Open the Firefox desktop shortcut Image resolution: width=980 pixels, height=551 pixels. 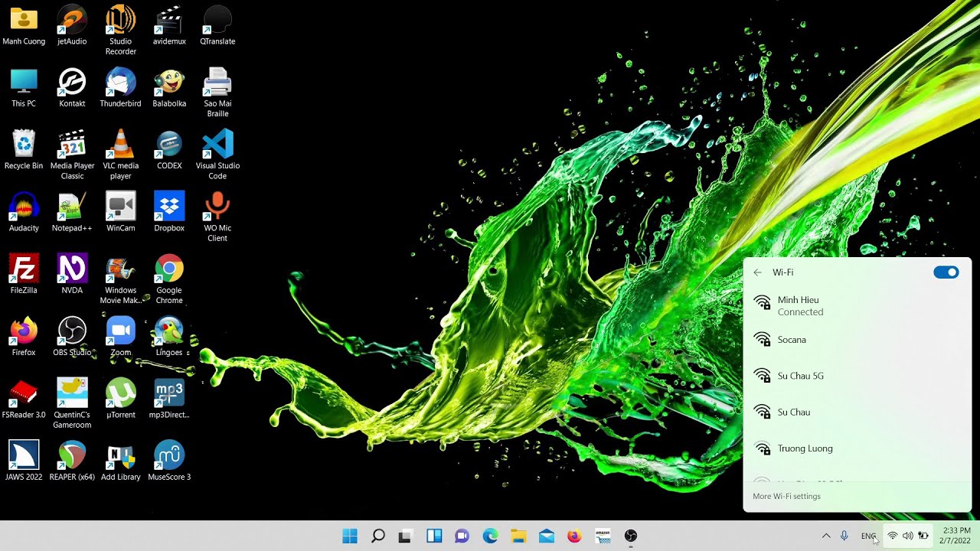[x=24, y=337]
